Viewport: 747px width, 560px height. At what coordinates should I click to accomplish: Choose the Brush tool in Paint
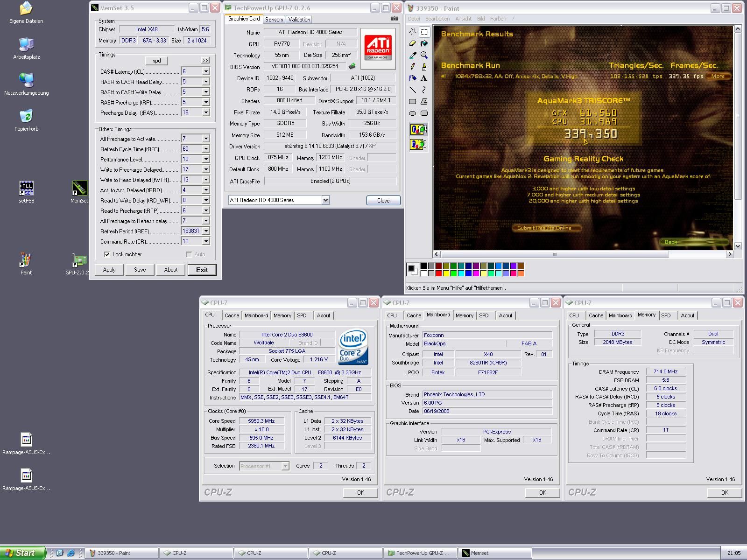(424, 67)
